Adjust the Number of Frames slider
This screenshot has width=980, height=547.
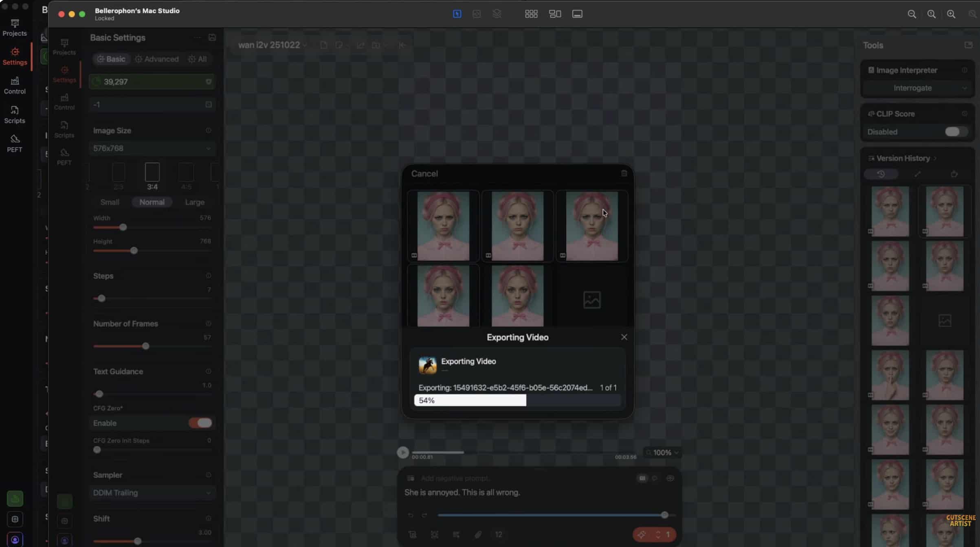146,346
